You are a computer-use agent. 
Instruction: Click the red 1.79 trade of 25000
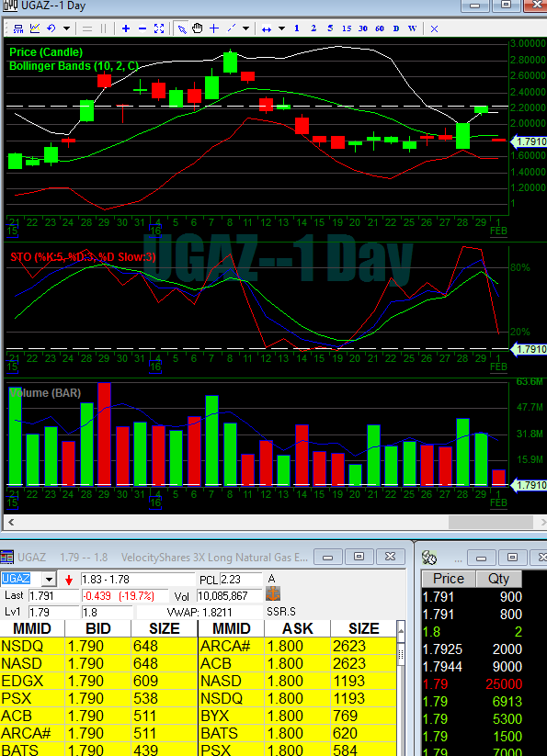tap(473, 684)
